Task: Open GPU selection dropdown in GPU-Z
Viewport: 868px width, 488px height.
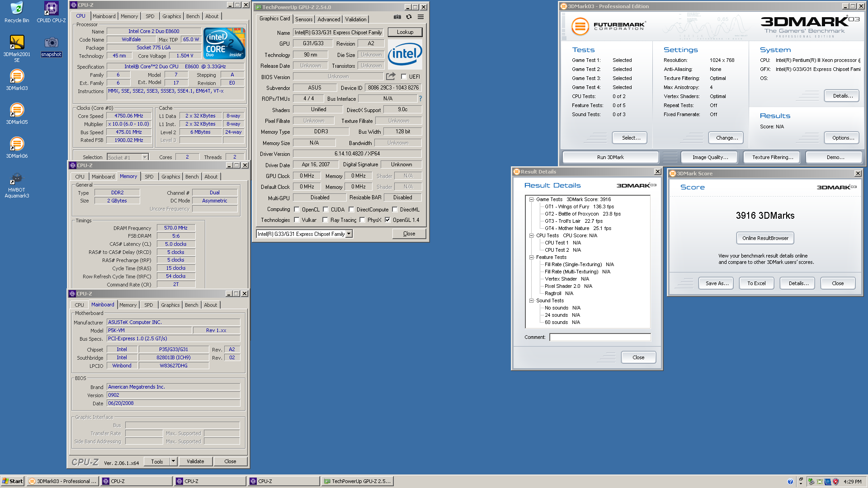Action: coord(349,234)
